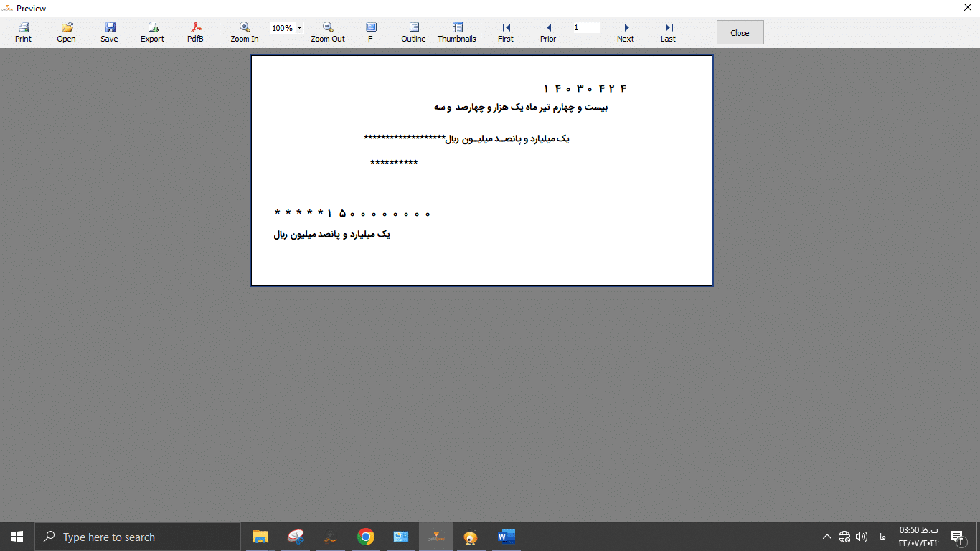Show page Thumbnails panel

(x=457, y=32)
